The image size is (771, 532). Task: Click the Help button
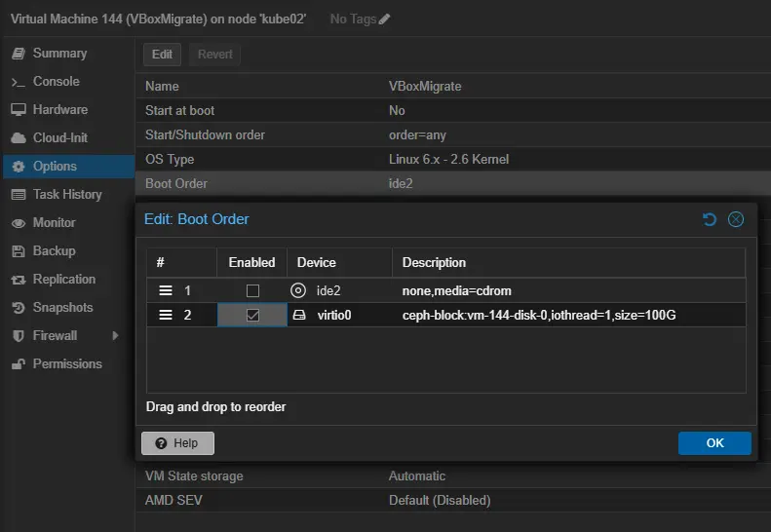pyautogui.click(x=177, y=443)
